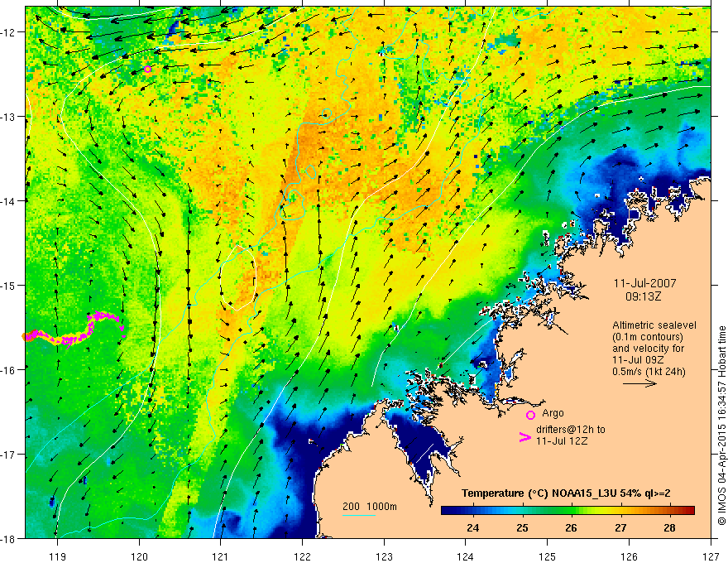Click the latitude axis label '-17'

pos(8,455)
